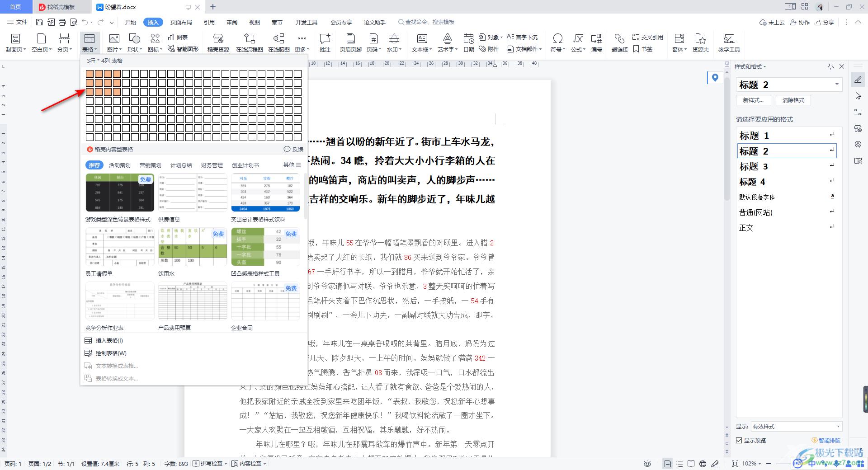Screen dimensions: 868x470
Task: Open the Cover Page (封面页) tool
Action: click(16, 42)
